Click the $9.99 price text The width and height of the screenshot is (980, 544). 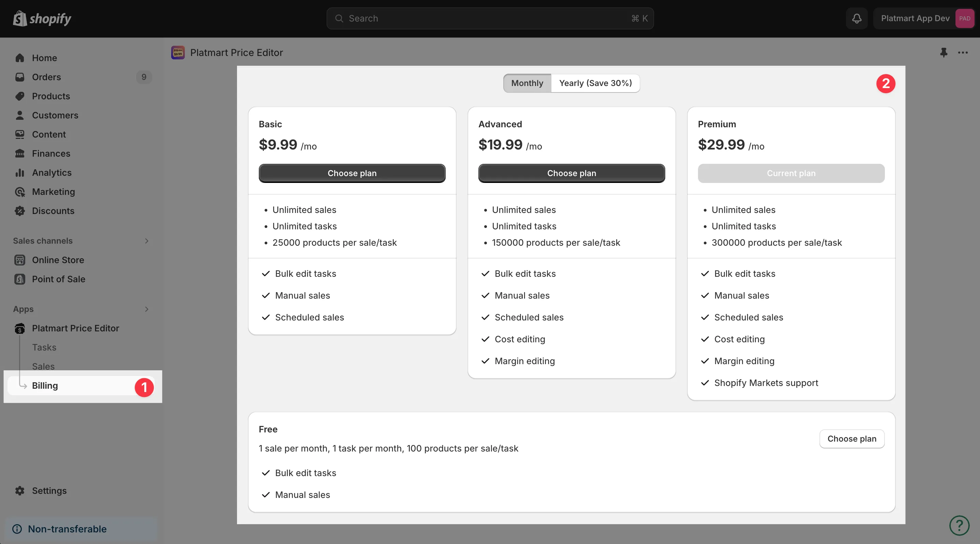click(278, 145)
